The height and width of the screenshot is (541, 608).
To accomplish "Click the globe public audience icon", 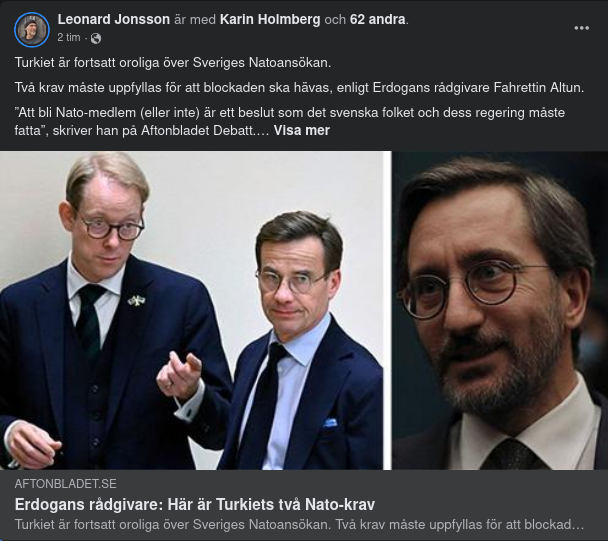I will point(96,38).
